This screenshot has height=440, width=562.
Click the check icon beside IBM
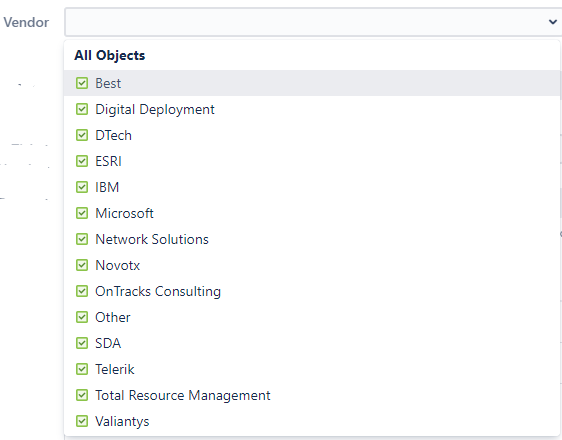[82, 187]
